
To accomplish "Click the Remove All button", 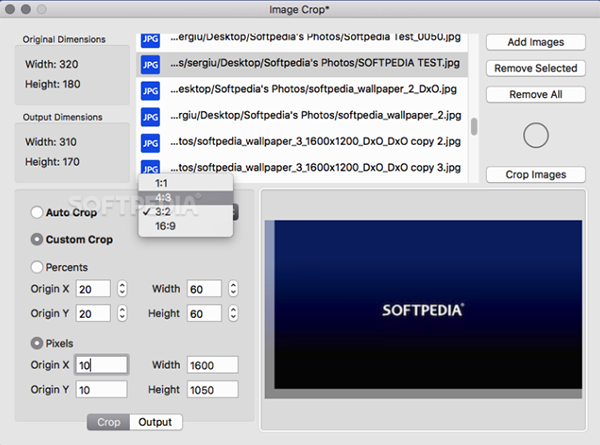I will coord(536,95).
